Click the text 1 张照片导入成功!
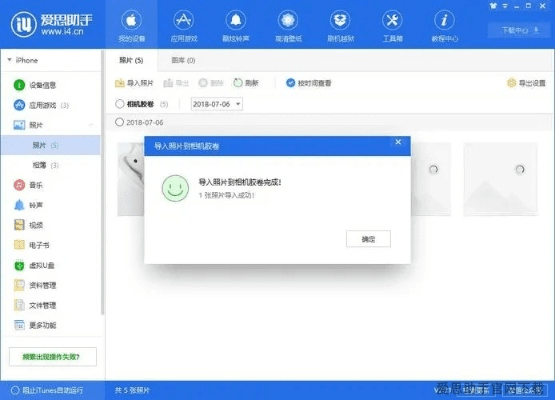Screen dimensions: 555x400 click(227, 195)
